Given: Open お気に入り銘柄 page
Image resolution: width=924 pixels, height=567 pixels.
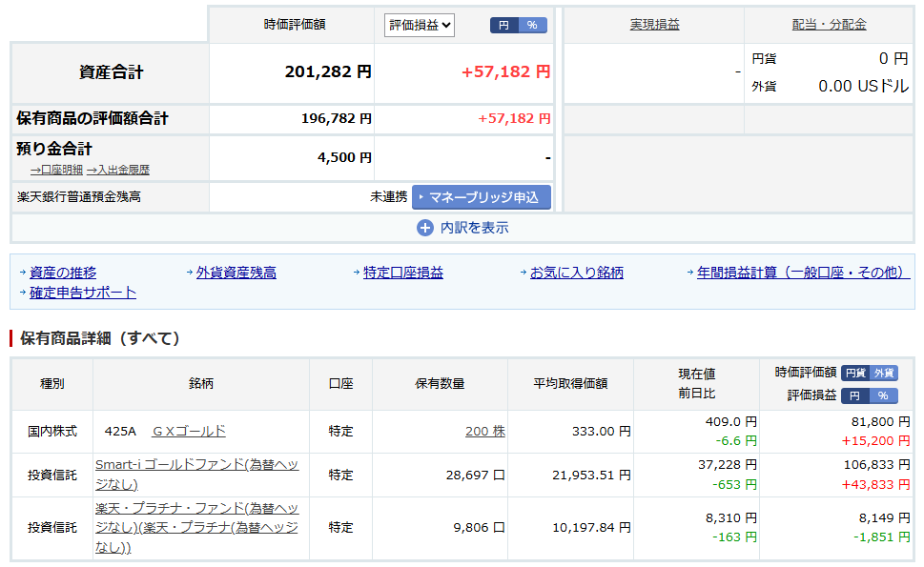Looking at the screenshot, I should point(576,273).
